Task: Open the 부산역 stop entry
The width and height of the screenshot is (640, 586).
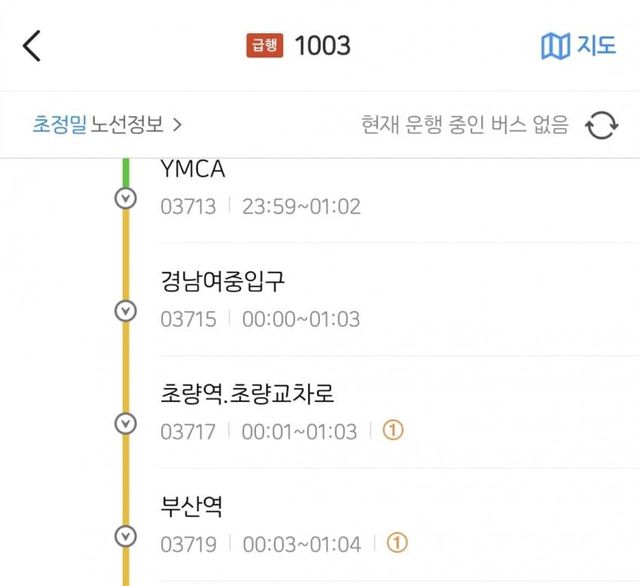Action: click(x=191, y=506)
